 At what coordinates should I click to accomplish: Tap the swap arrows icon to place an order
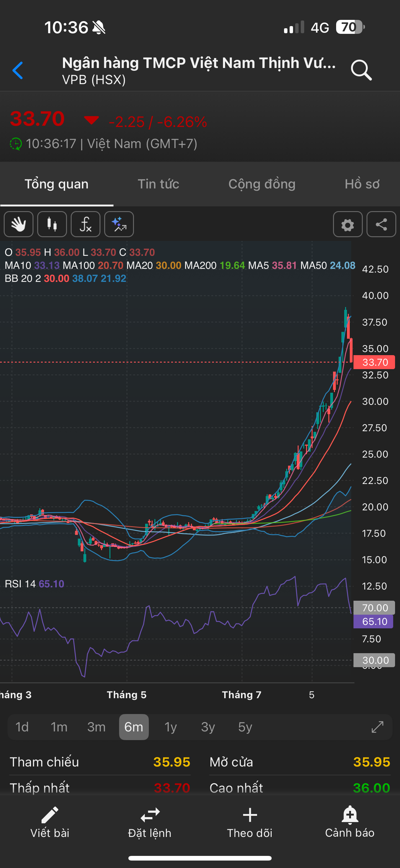pos(150,815)
